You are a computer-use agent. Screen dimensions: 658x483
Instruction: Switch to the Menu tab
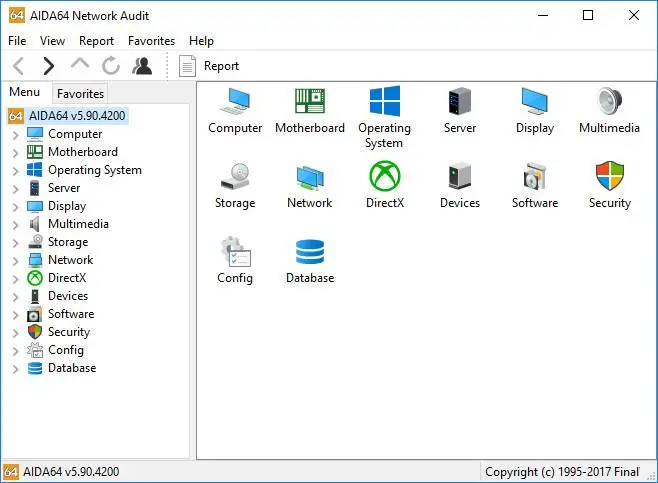pos(25,92)
